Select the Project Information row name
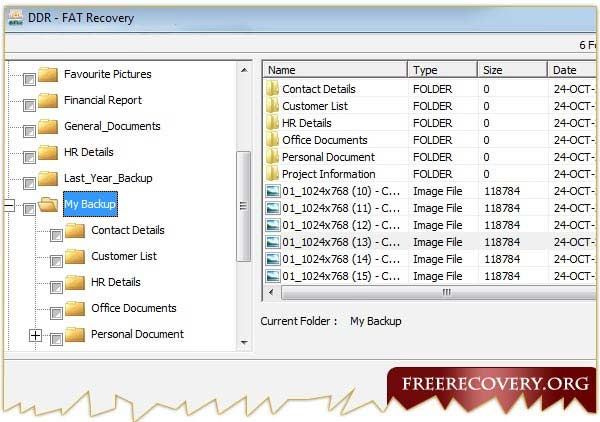 coord(329,174)
